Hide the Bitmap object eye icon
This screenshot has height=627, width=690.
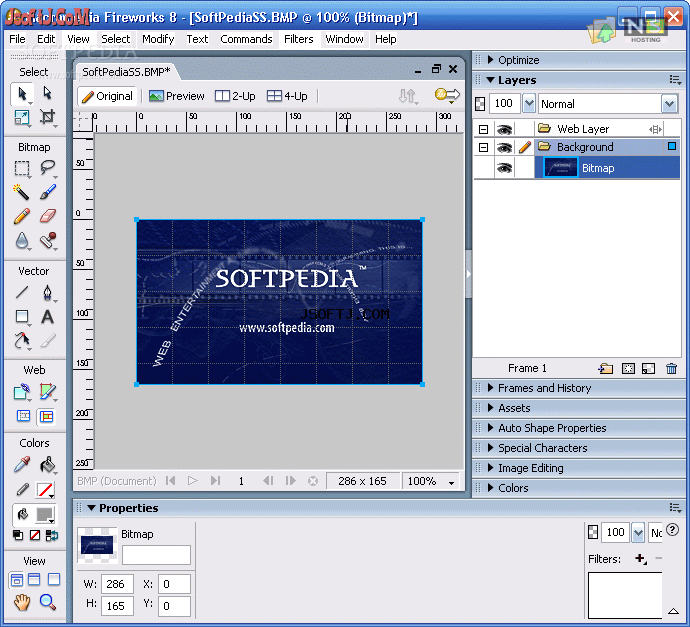tap(504, 168)
